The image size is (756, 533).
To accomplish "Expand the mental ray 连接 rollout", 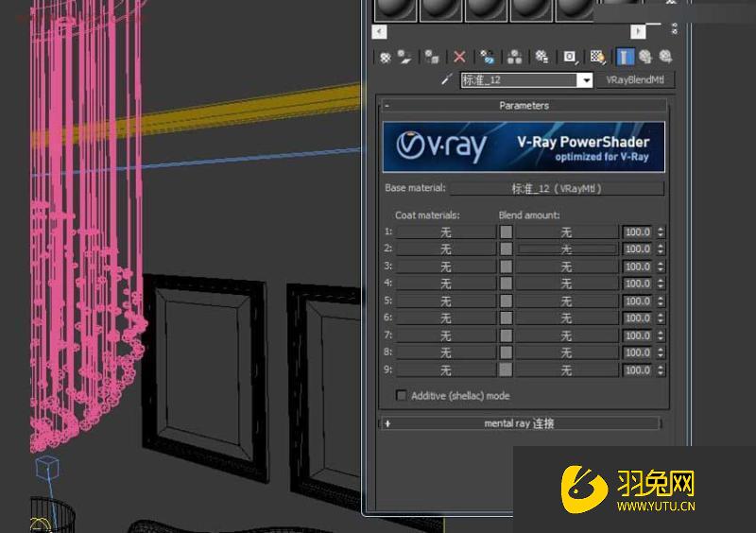I will coord(520,423).
